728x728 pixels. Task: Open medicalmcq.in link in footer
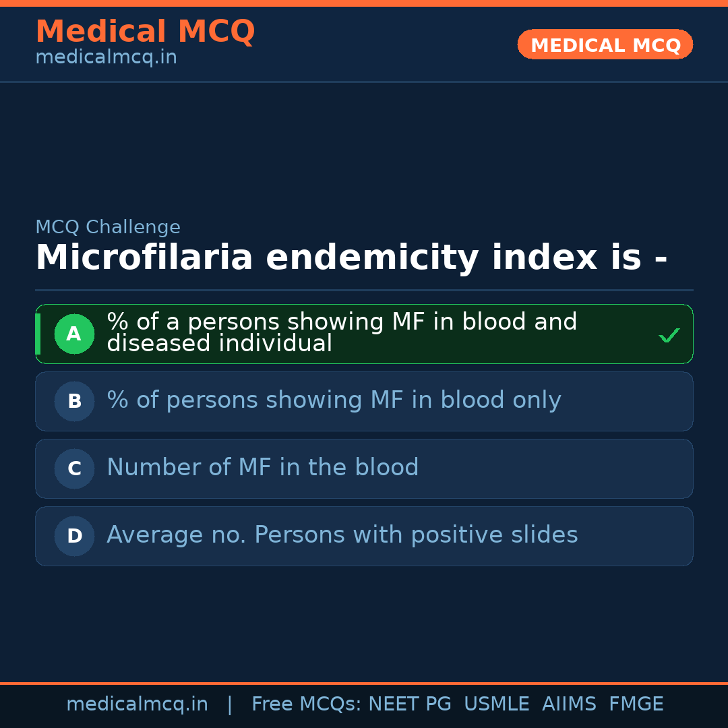137,704
